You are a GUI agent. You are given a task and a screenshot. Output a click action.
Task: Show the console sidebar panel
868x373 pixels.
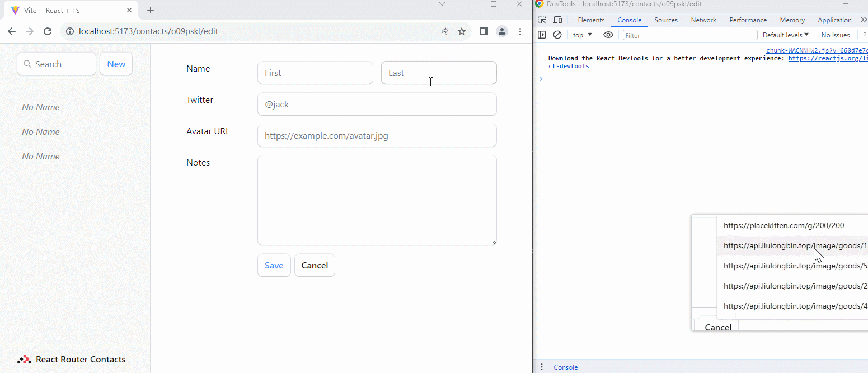(542, 35)
